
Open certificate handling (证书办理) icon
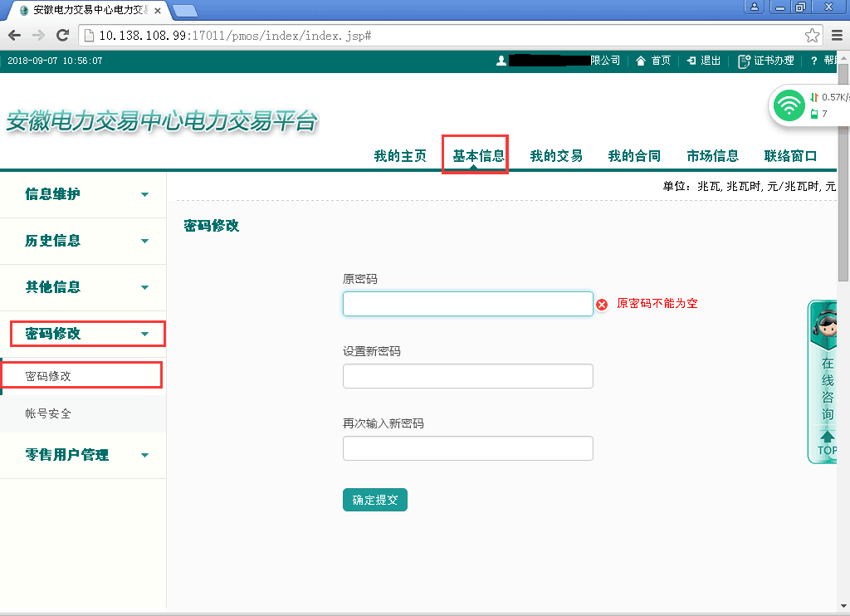coord(744,61)
